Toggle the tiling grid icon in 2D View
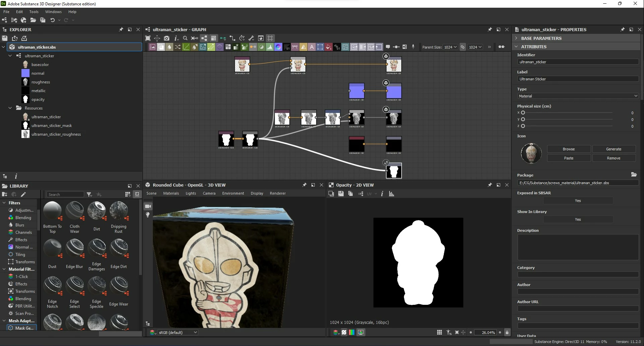Image resolution: width=644 pixels, height=346 pixels. pyautogui.click(x=440, y=332)
